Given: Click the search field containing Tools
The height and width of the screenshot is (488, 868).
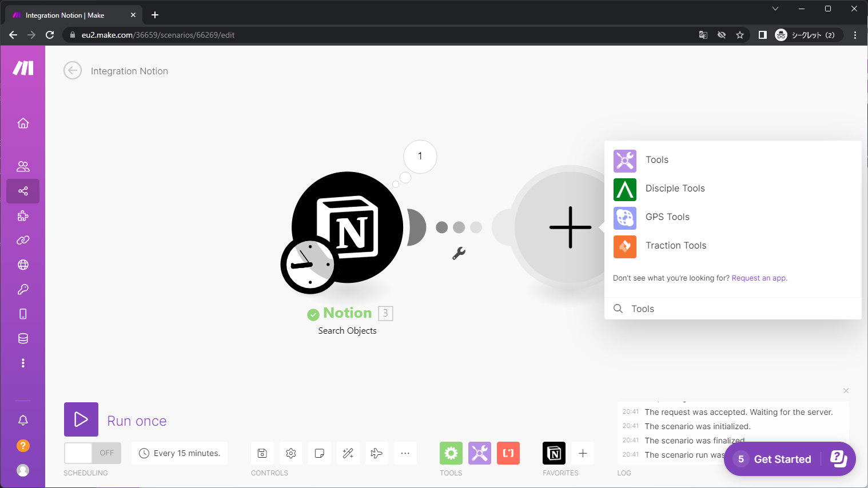Looking at the screenshot, I should (x=733, y=309).
